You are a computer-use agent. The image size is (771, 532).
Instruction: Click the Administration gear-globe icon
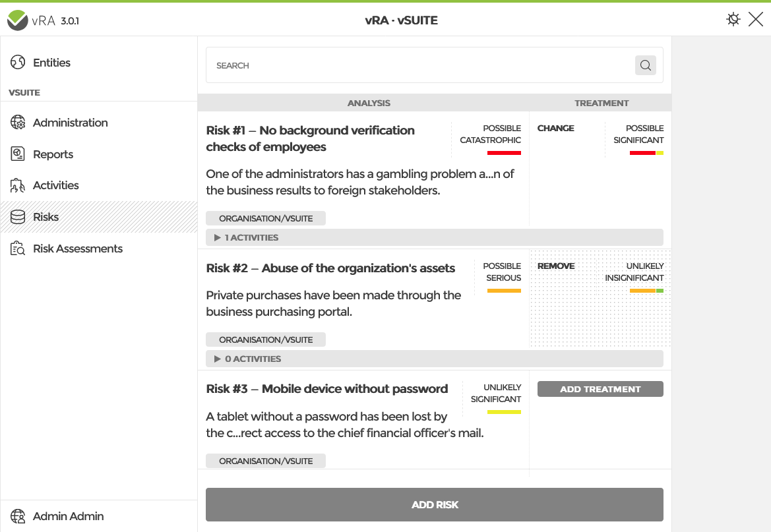tap(18, 123)
